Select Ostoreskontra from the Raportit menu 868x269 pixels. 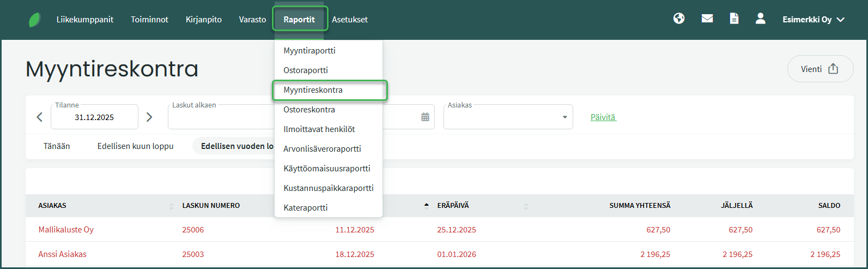(x=309, y=110)
